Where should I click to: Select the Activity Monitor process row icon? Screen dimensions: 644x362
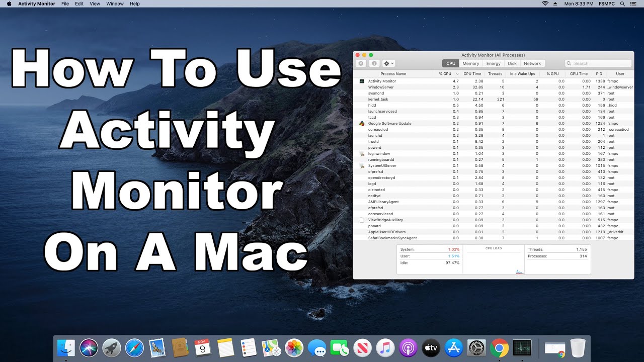coord(361,81)
